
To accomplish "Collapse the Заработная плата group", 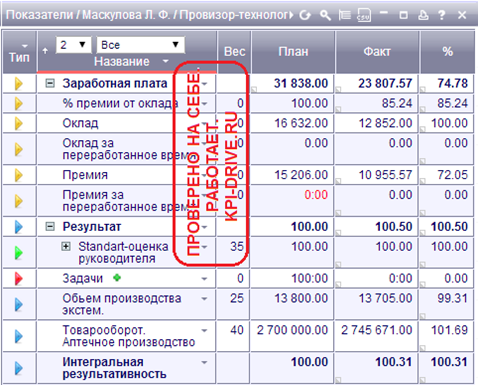I will point(50,83).
